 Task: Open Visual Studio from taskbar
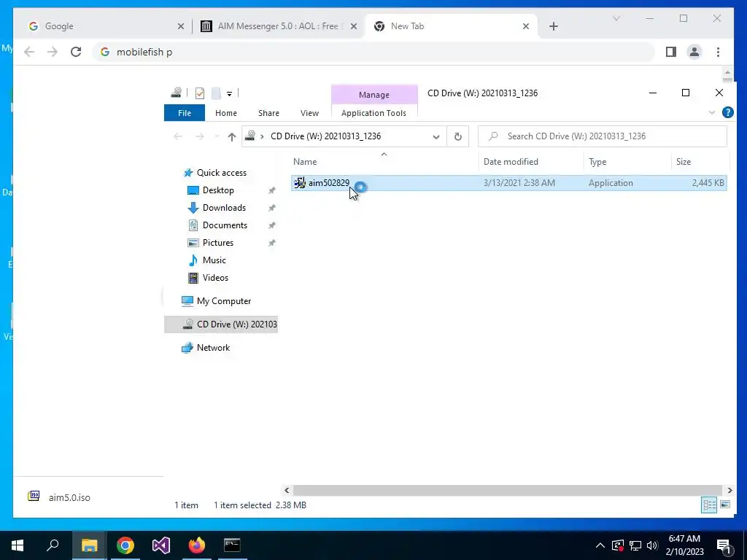tap(161, 545)
